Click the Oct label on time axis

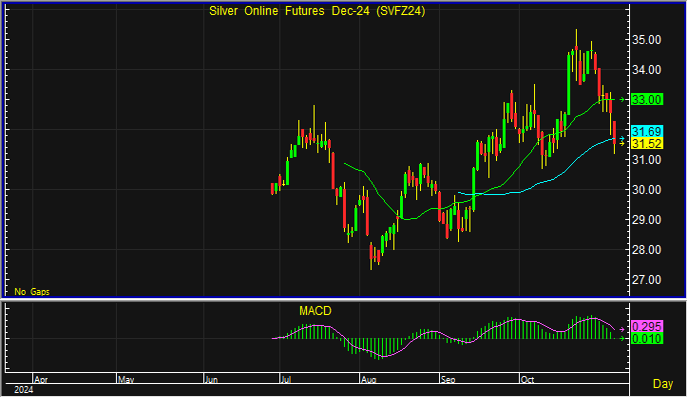point(527,379)
